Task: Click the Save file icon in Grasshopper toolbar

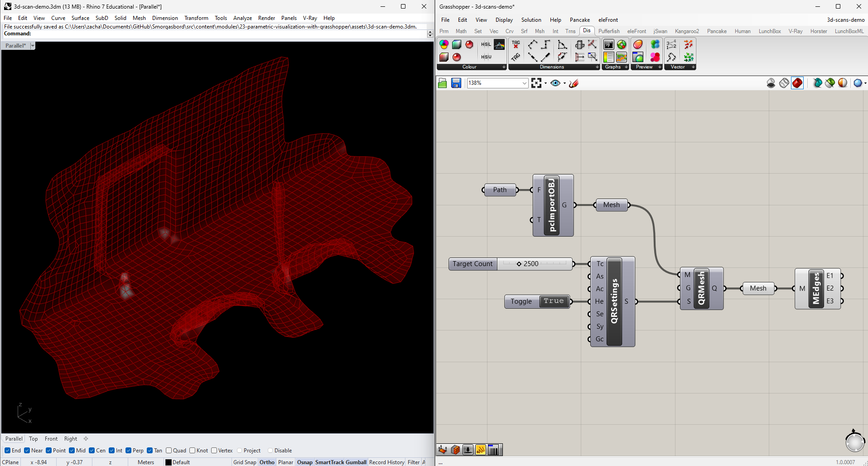Action: [x=456, y=83]
